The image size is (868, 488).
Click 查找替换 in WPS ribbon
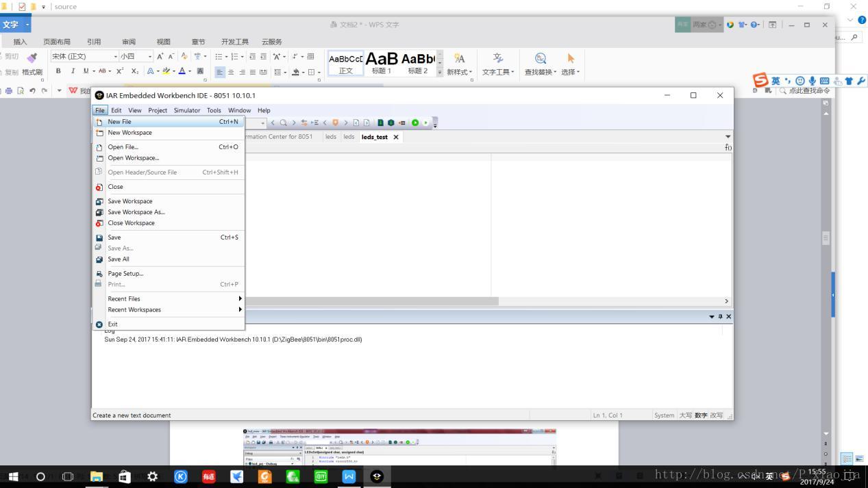pyautogui.click(x=541, y=64)
